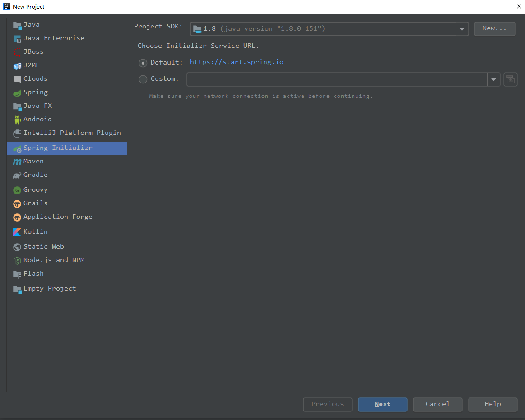Select the Default start.spring.io radio button
This screenshot has width=525, height=420.
point(143,63)
